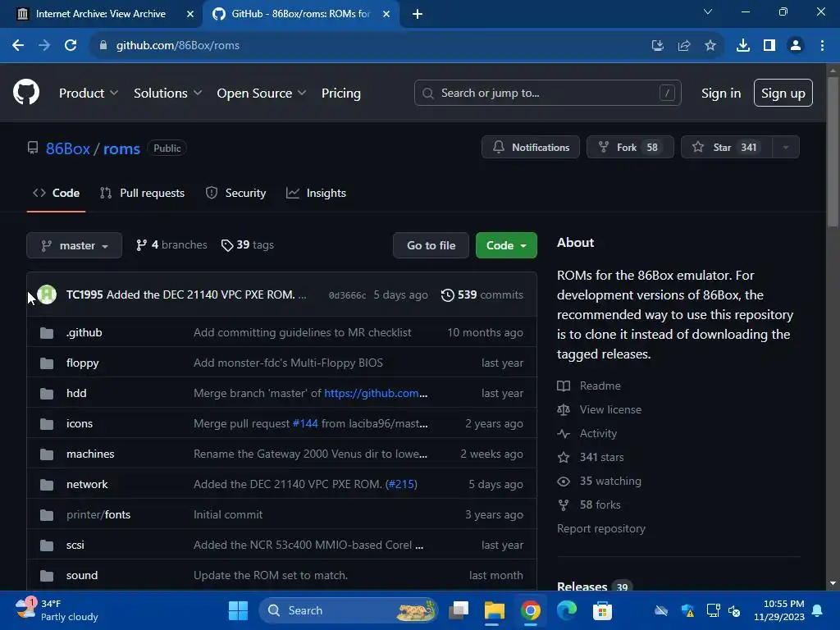Open a new browser tab with plus icon

[x=418, y=14]
